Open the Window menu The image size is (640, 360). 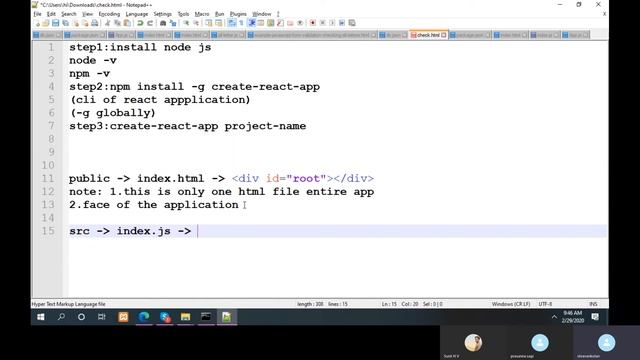(262, 14)
